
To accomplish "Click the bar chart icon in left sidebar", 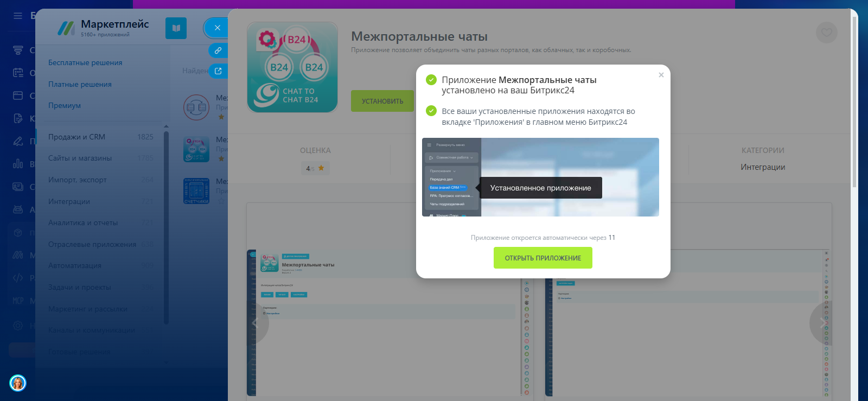I will coord(18,164).
